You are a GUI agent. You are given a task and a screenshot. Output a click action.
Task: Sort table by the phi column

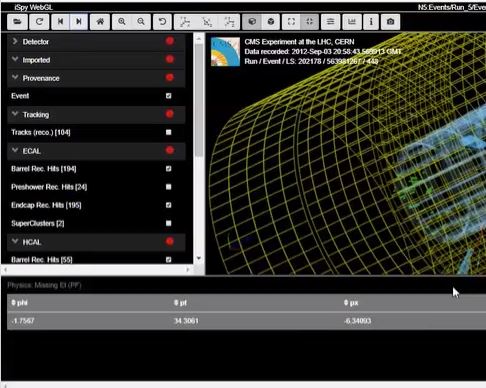click(x=19, y=303)
